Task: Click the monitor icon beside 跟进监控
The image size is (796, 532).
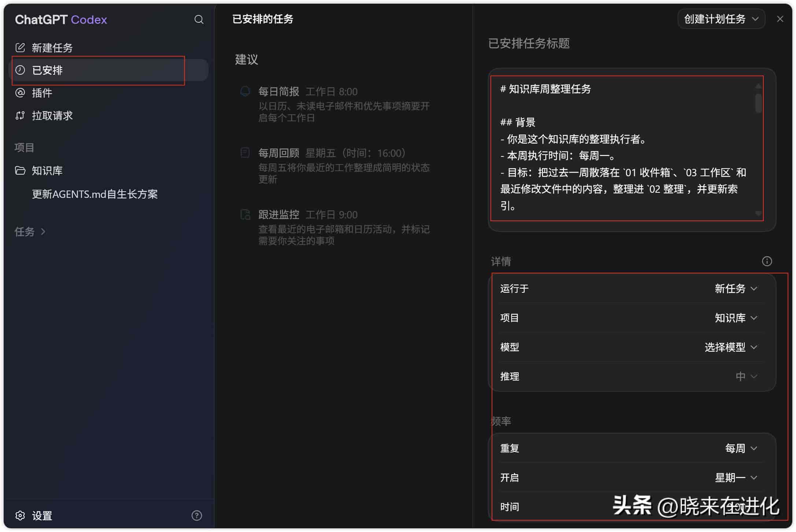Action: pyautogui.click(x=245, y=214)
